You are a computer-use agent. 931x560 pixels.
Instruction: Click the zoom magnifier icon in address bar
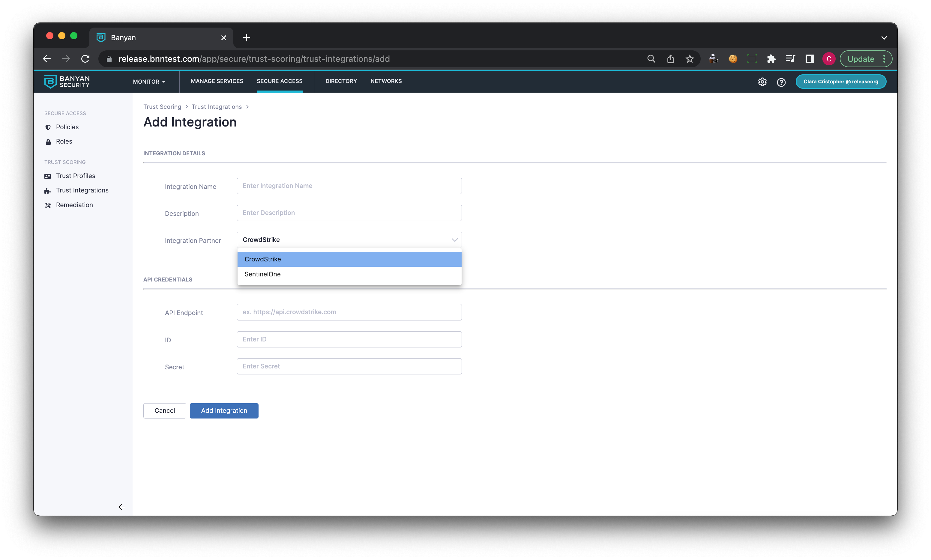651,59
